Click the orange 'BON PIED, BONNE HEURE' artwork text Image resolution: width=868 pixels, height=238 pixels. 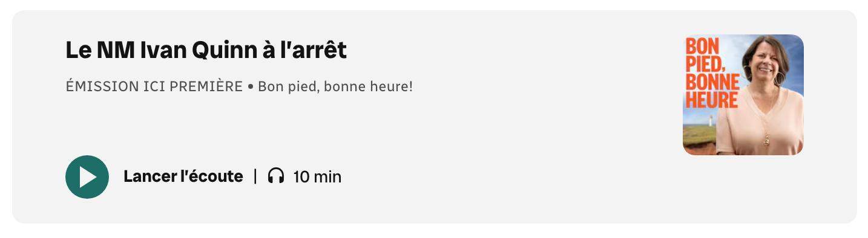coord(712,72)
